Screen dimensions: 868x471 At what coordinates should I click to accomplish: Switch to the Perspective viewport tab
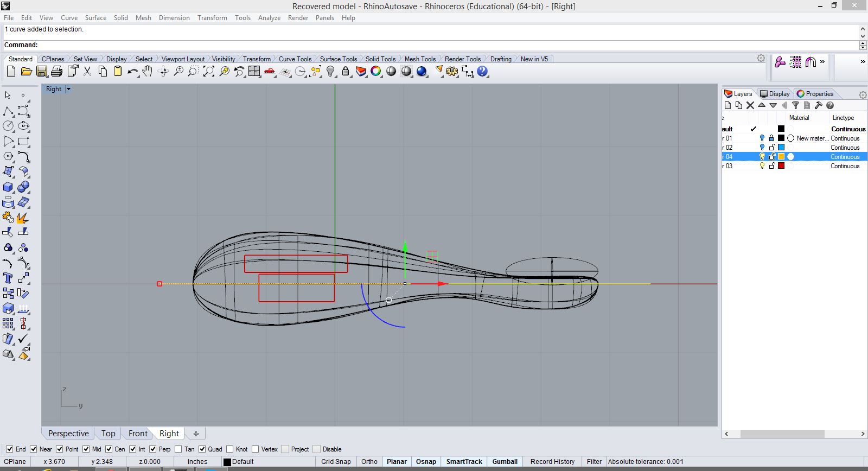tap(68, 434)
